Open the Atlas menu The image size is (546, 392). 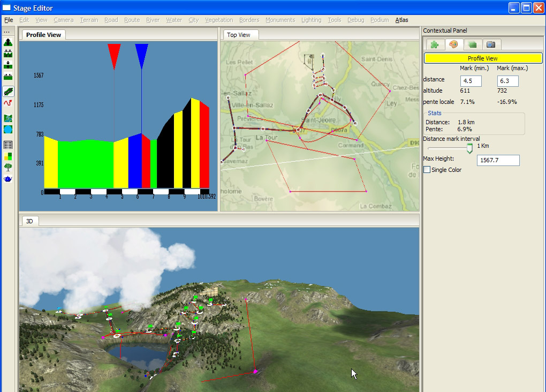pyautogui.click(x=401, y=20)
